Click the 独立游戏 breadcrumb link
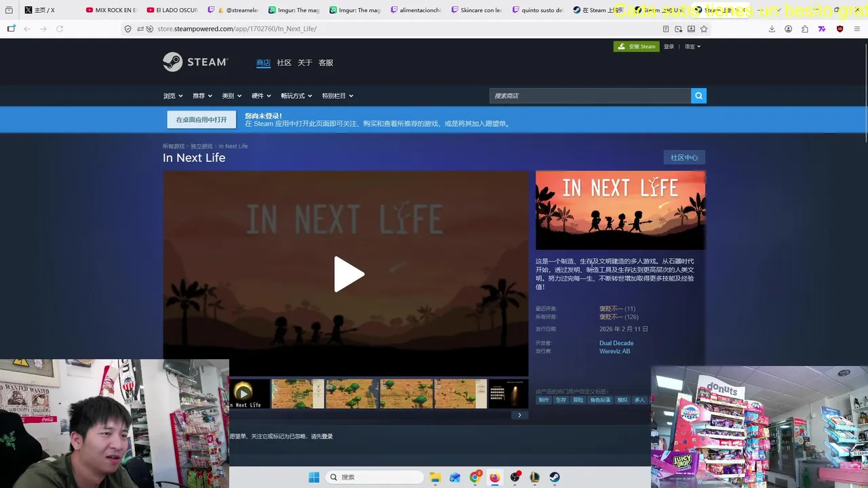The image size is (868, 488). tap(201, 146)
